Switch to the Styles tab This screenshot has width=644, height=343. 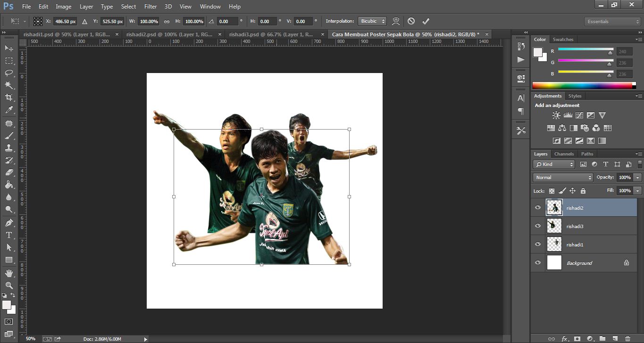[x=575, y=96]
